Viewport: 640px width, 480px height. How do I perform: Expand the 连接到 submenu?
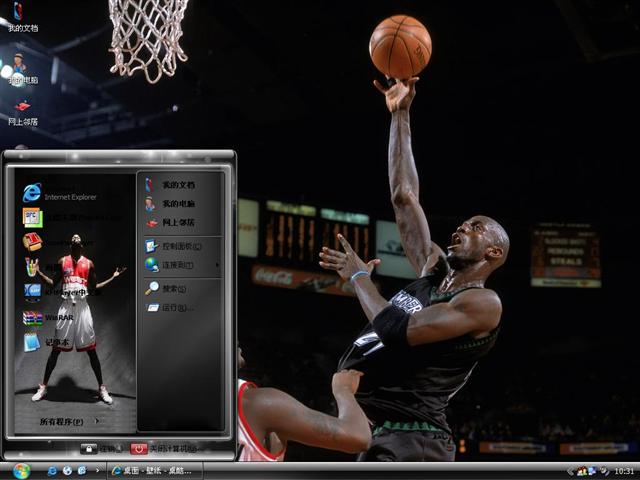[x=183, y=265]
